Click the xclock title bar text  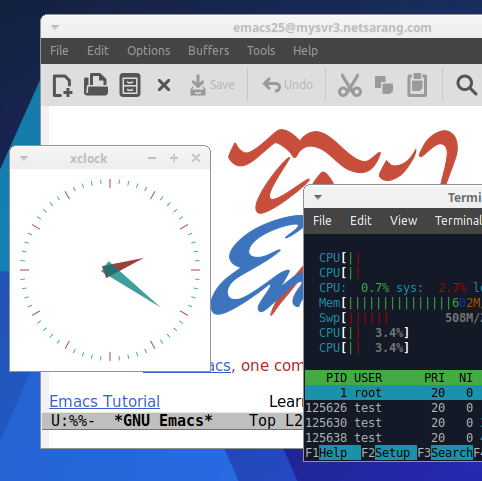click(88, 159)
